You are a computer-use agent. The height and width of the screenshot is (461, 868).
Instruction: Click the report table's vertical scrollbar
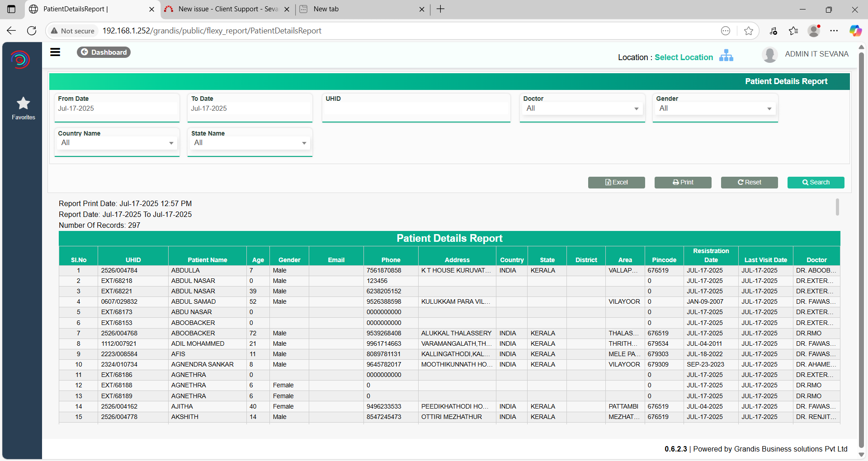[x=837, y=207]
